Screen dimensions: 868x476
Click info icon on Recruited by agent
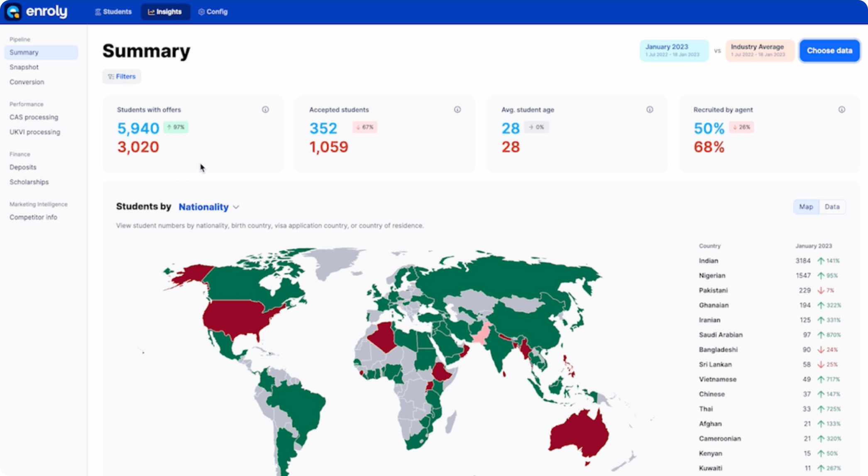coord(841,110)
